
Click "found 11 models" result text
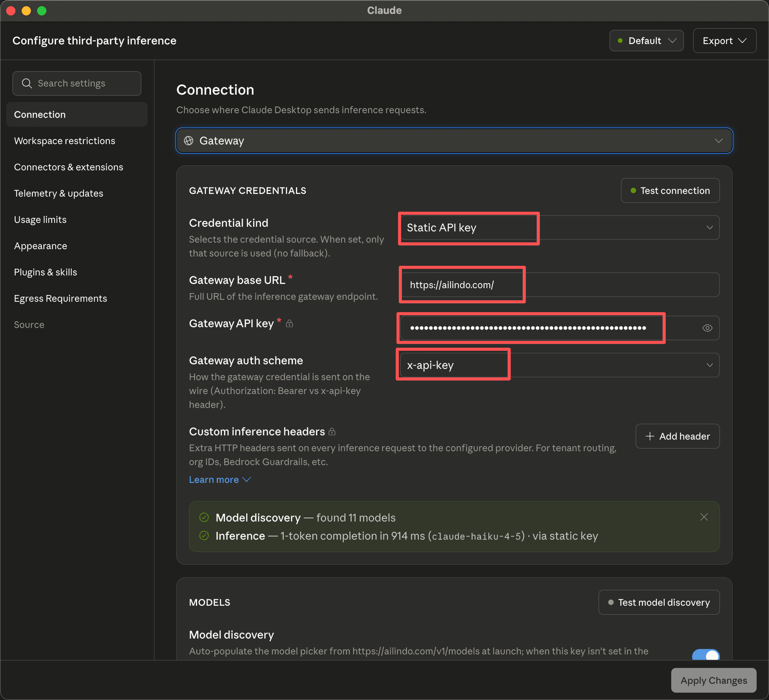pyautogui.click(x=356, y=518)
